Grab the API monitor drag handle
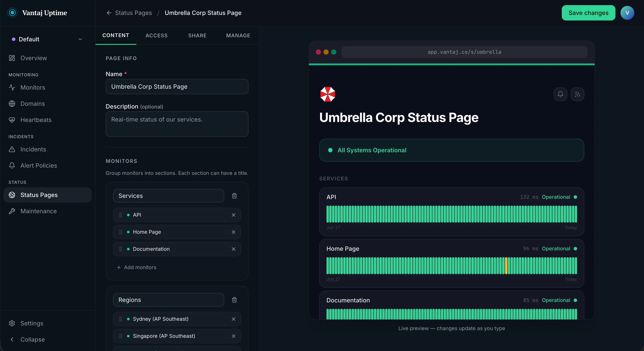 coord(120,215)
